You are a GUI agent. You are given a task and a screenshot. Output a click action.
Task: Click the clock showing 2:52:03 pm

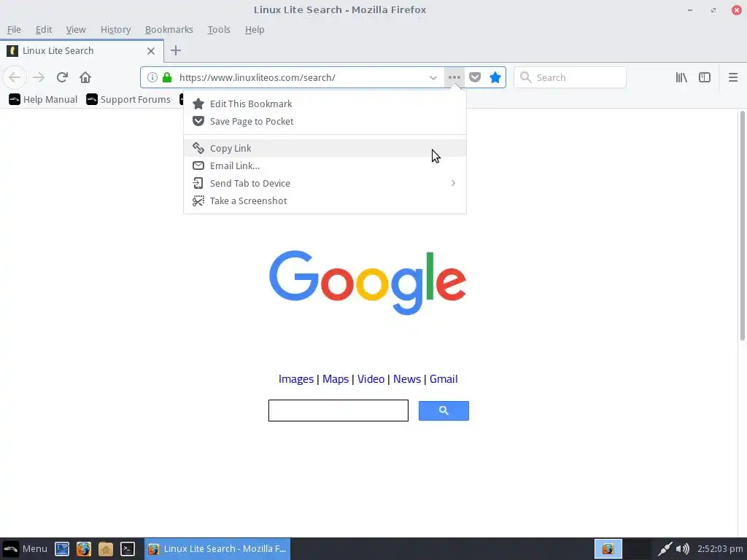coord(720,549)
